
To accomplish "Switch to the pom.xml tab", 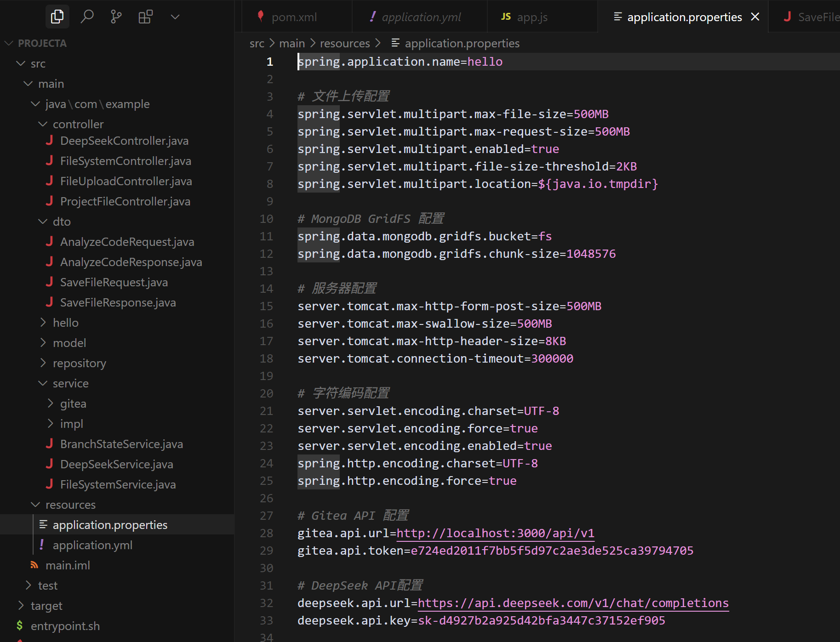I will (294, 17).
